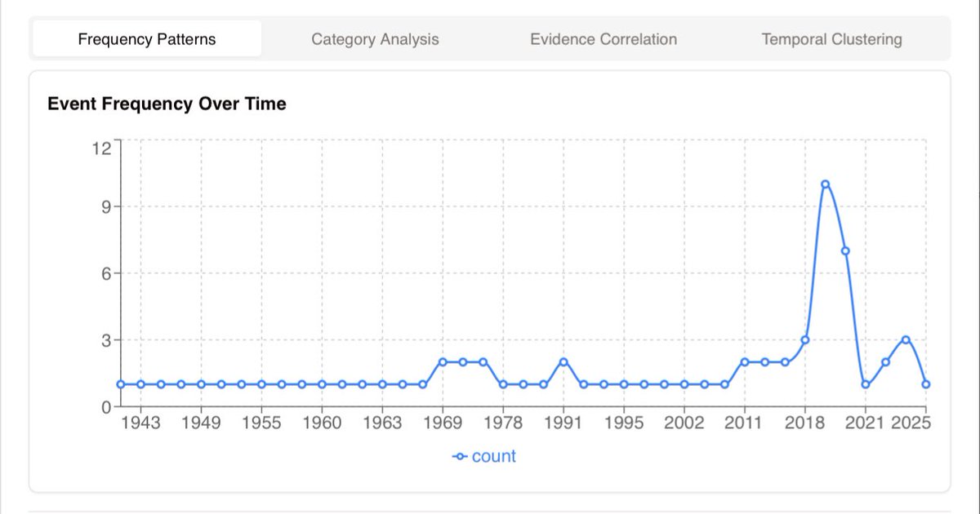This screenshot has width=980, height=514.
Task: Select the 2018 data point at value 3
Action: [x=805, y=340]
